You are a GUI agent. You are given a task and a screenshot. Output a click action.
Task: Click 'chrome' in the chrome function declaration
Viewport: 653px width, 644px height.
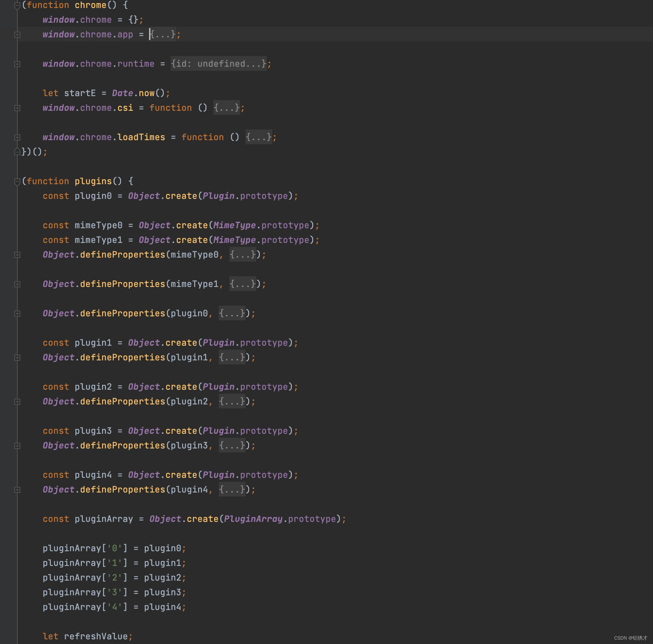[91, 5]
